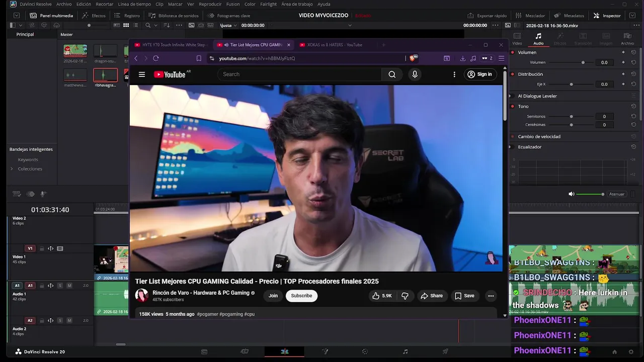Open Rincón de Varo channel link
The height and width of the screenshot is (362, 644).
(201, 293)
